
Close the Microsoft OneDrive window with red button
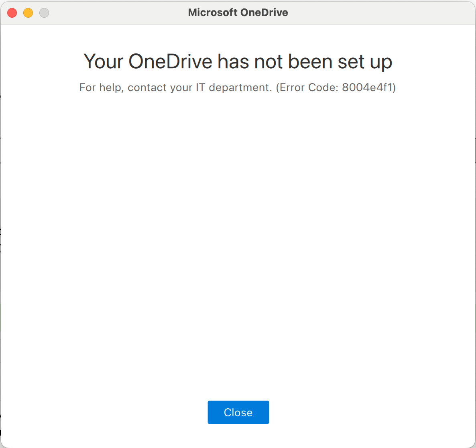click(x=12, y=13)
